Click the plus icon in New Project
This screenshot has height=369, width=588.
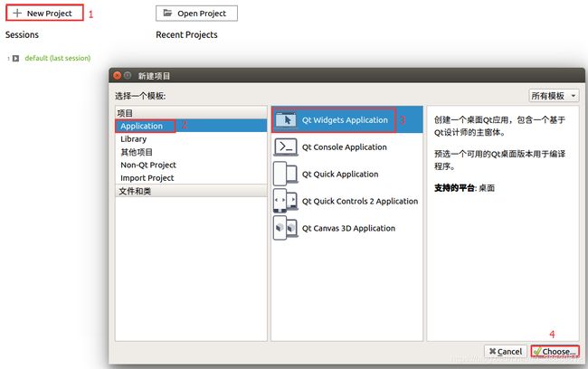coord(17,14)
